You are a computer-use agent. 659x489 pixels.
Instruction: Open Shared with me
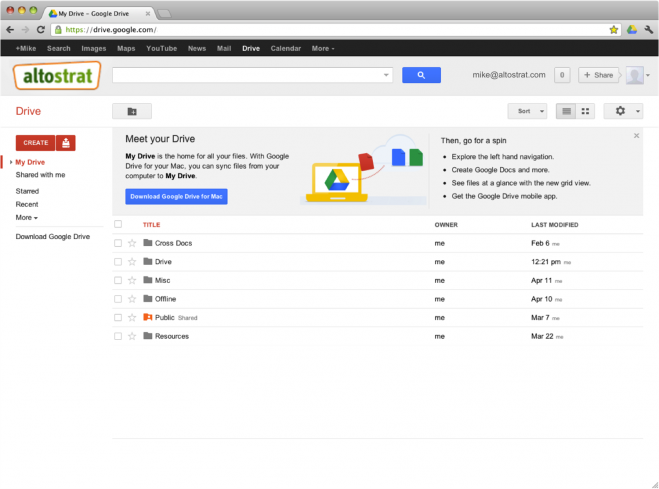pos(40,175)
